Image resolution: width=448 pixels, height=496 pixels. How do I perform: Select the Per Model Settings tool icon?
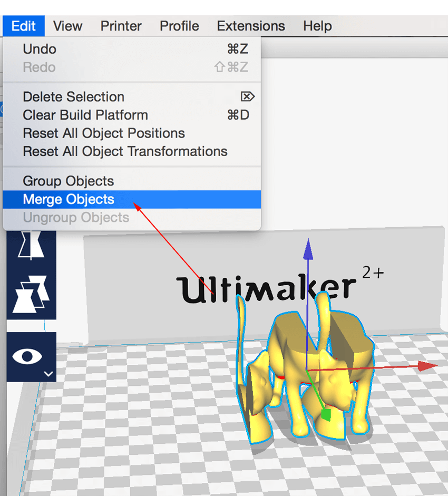click(x=31, y=295)
